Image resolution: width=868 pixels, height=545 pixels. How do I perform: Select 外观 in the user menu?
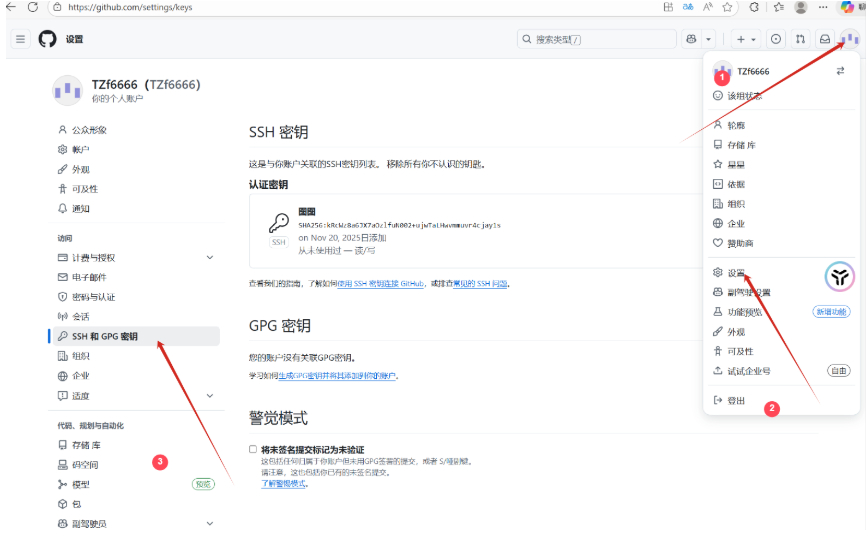pos(781,332)
